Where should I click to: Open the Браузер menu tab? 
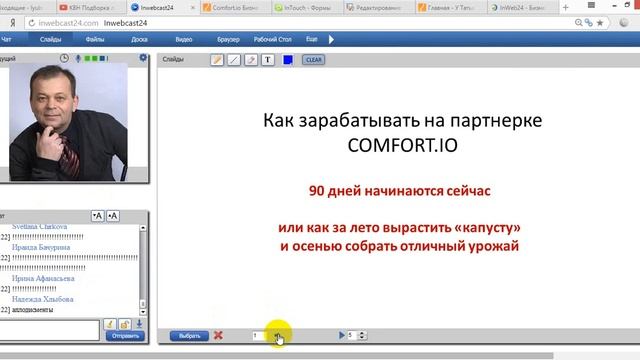tap(228, 39)
